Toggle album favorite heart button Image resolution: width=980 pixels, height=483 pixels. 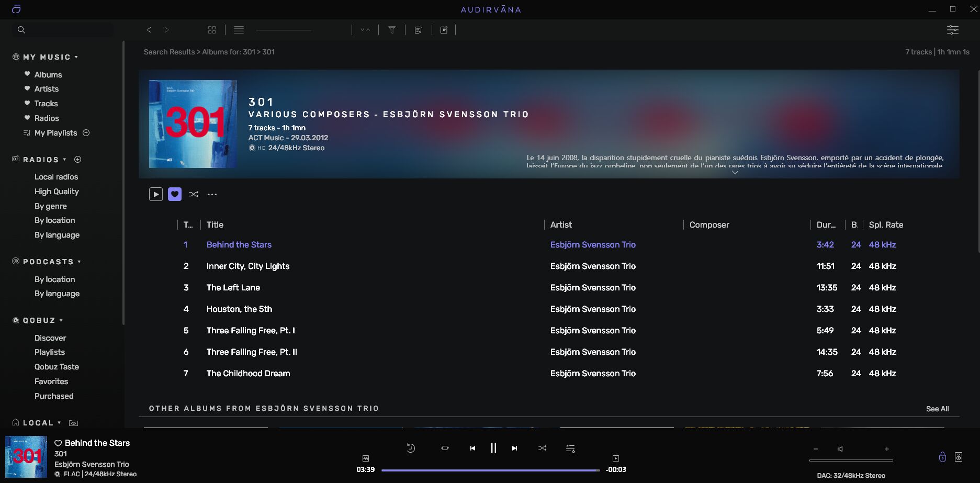(175, 194)
